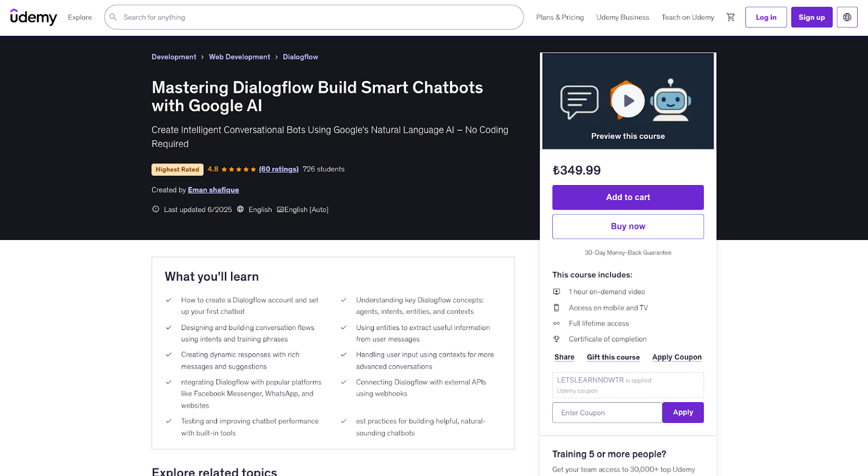Click the Udemy logo
Screen dimensions: 868x476
coord(34,17)
